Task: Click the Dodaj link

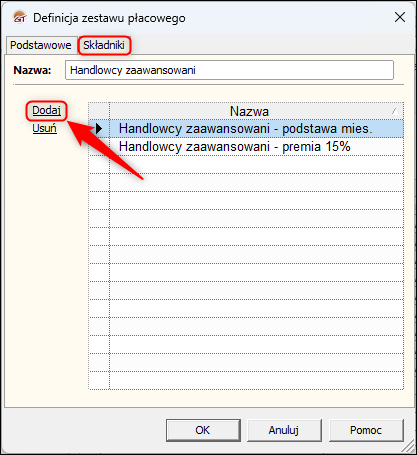Action: 46,110
